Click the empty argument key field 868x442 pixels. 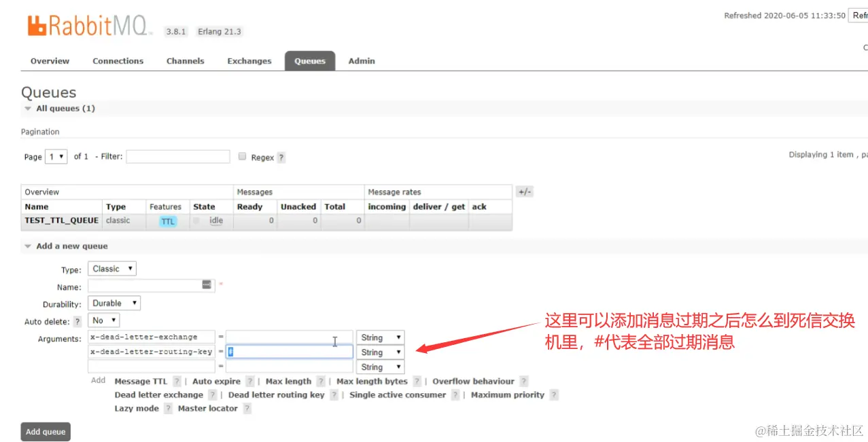click(152, 367)
